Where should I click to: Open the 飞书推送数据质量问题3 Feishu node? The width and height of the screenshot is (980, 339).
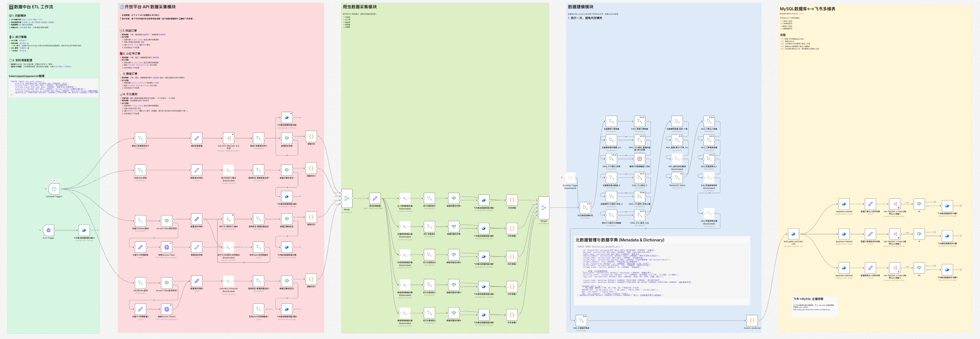(x=287, y=309)
